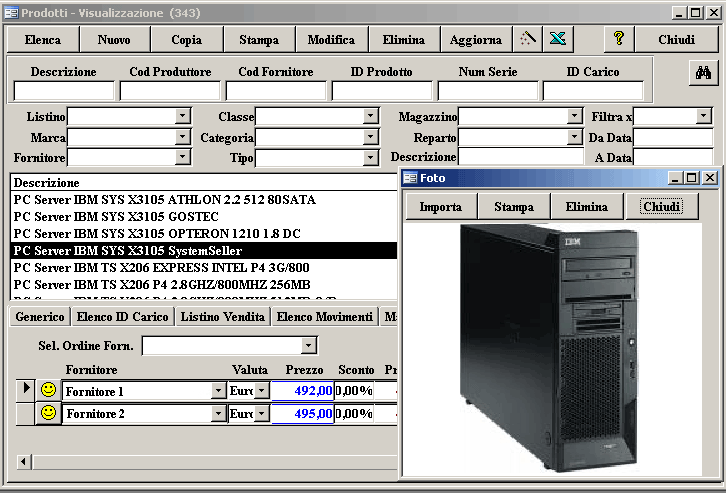Click the Elenca button
The width and height of the screenshot is (726, 493).
tap(43, 39)
